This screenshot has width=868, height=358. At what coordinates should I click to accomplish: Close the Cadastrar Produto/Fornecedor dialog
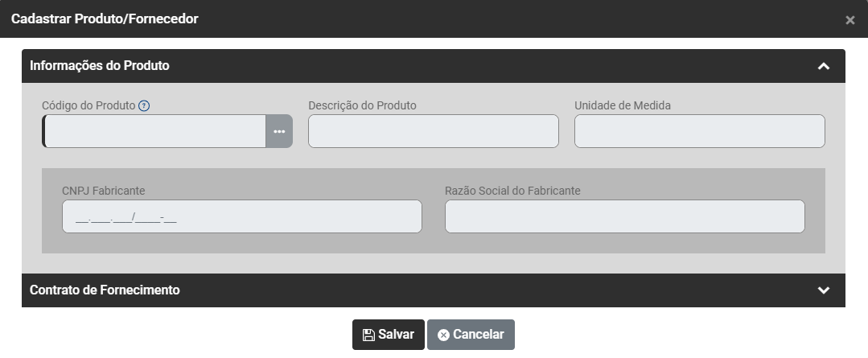coord(850,20)
